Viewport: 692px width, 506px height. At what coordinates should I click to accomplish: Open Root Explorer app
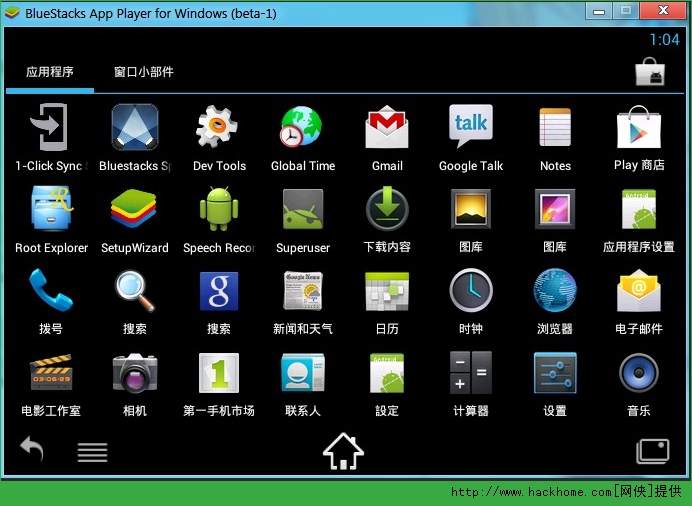pyautogui.click(x=51, y=209)
